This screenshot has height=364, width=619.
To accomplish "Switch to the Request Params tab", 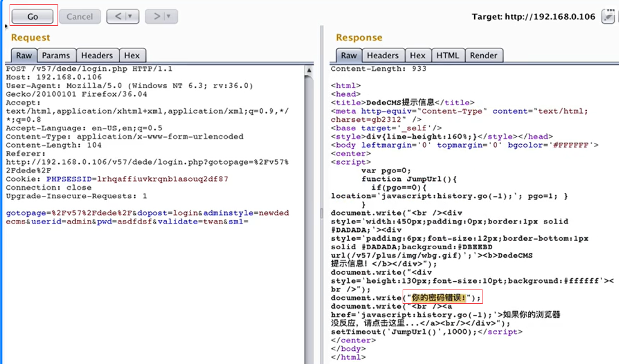I will [x=56, y=56].
